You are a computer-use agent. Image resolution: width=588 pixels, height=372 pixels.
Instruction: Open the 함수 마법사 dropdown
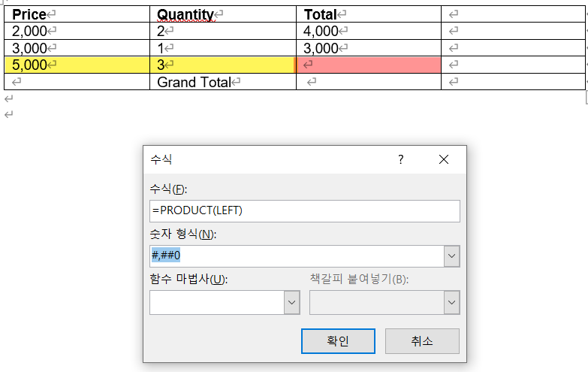coord(292,302)
